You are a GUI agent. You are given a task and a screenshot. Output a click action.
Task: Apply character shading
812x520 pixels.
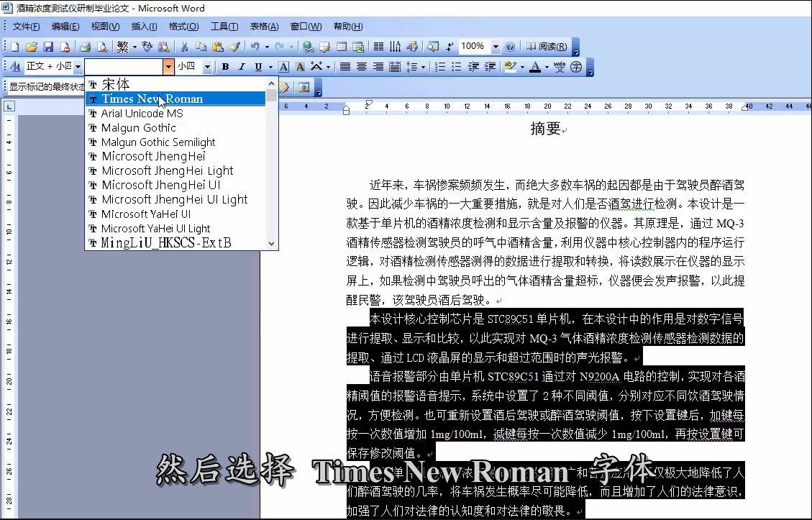[x=300, y=67]
